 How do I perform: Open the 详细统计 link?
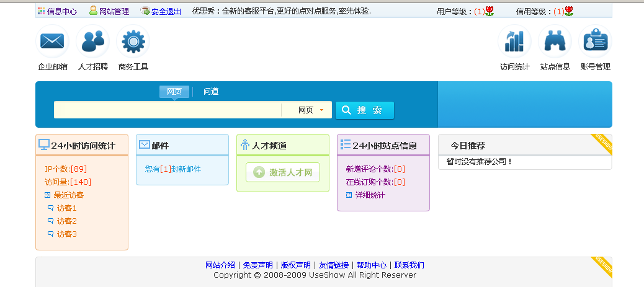coord(370,195)
